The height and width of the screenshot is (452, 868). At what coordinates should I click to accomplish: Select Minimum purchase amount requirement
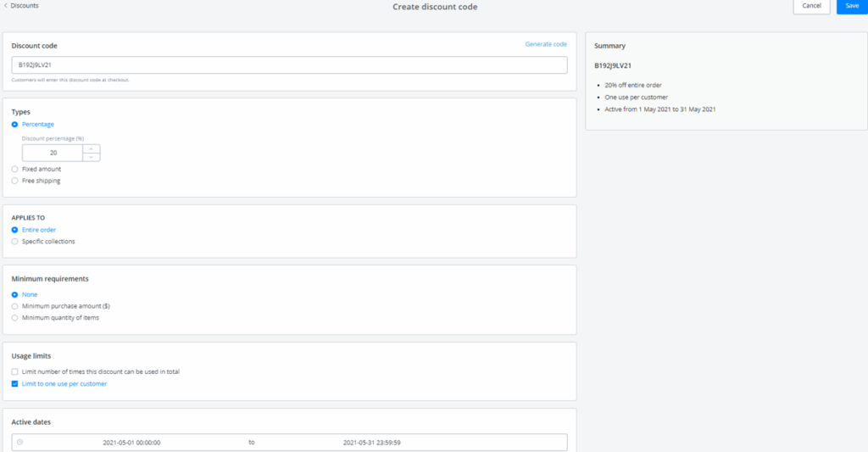pyautogui.click(x=15, y=306)
